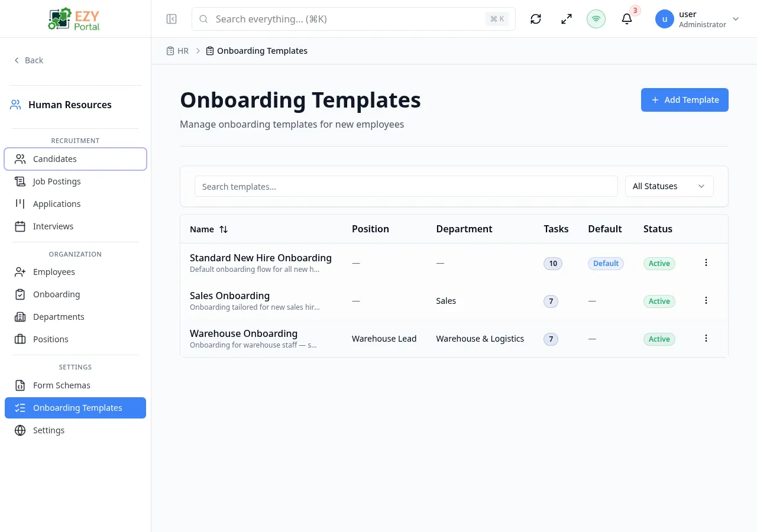Image resolution: width=757 pixels, height=532 pixels.
Task: Open row actions for Standard New Hire Onboarding
Action: [x=706, y=262]
